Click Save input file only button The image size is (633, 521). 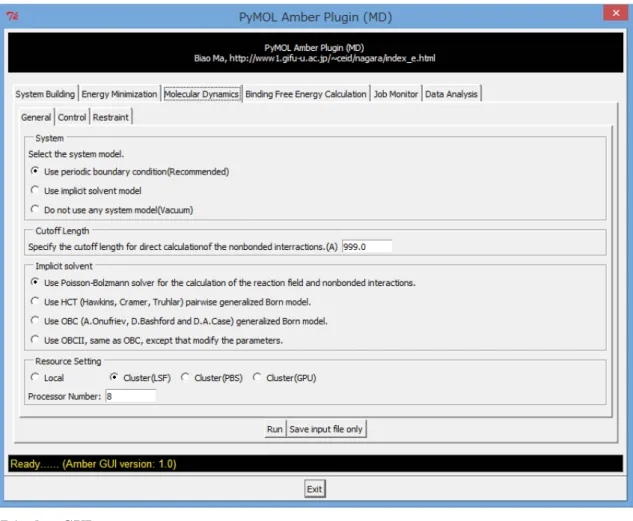pos(326,429)
